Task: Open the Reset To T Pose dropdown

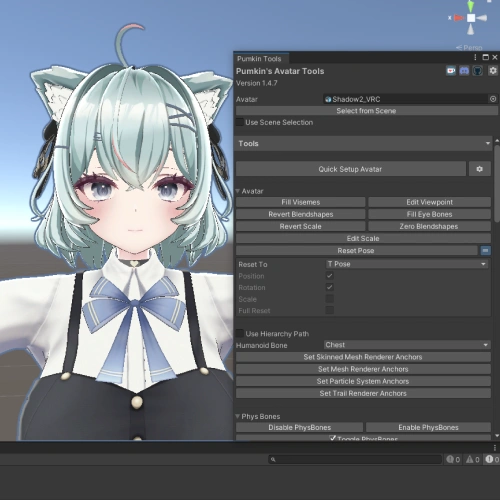Action: 406,264
